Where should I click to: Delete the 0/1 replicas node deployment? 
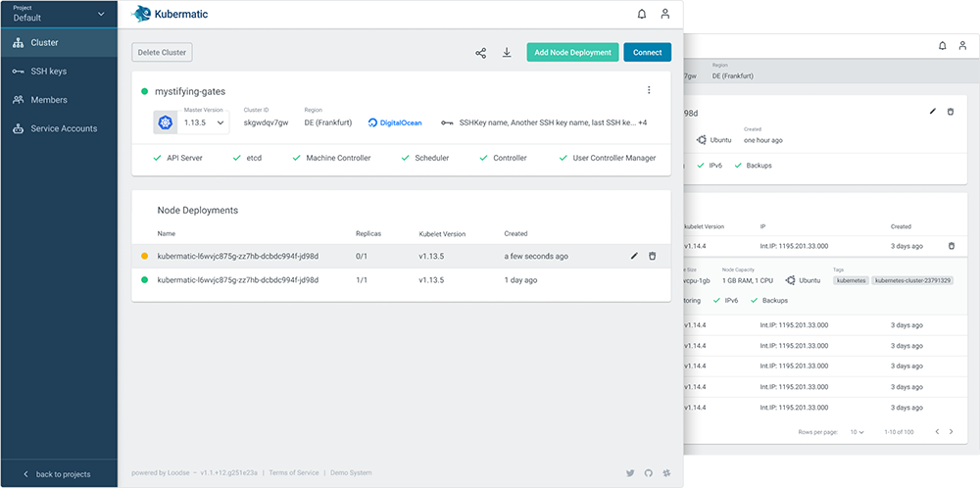point(652,256)
